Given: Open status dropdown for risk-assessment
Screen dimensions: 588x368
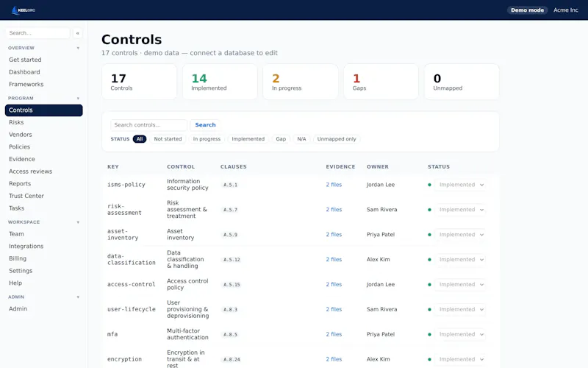Looking at the screenshot, I should pyautogui.click(x=461, y=210).
